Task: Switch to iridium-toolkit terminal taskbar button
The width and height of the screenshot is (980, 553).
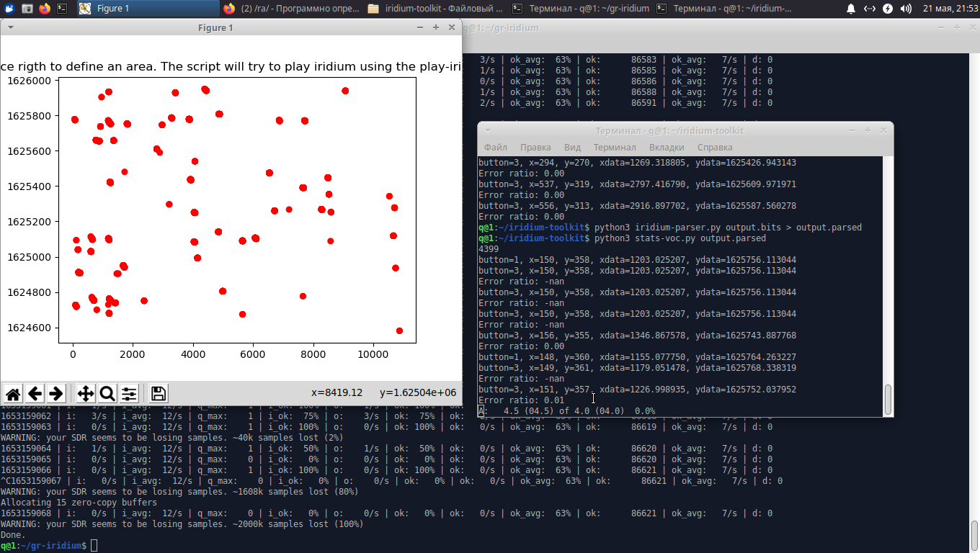Action: click(724, 9)
